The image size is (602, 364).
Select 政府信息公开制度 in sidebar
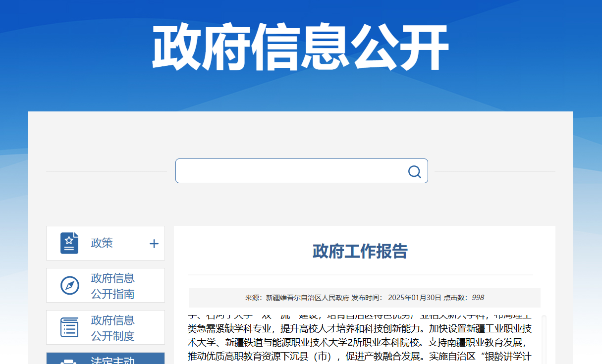[x=112, y=328]
